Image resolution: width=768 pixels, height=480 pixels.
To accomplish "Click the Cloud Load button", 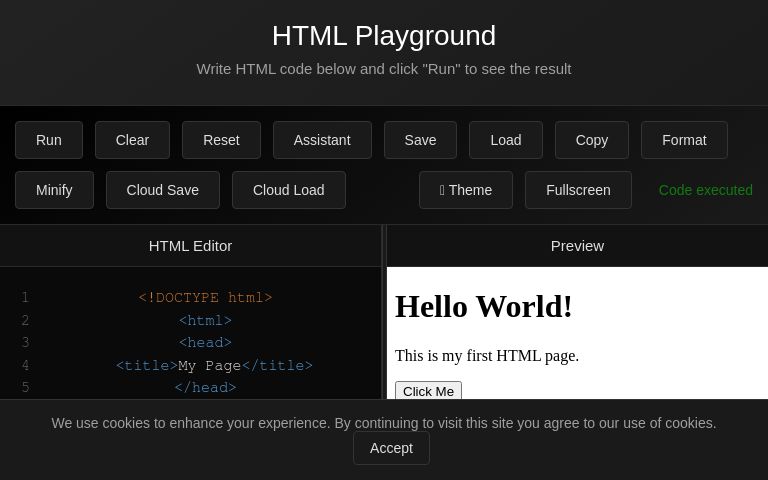I will 289,190.
